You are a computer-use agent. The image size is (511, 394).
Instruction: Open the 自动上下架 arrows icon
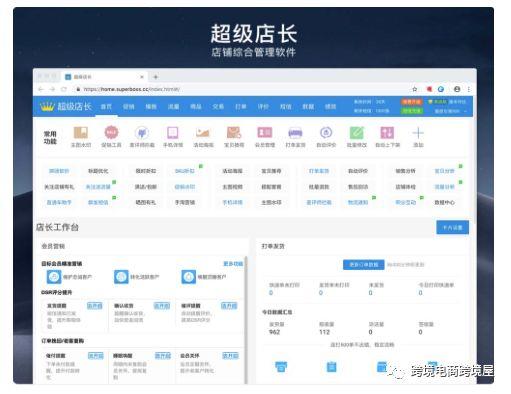coord(387,133)
